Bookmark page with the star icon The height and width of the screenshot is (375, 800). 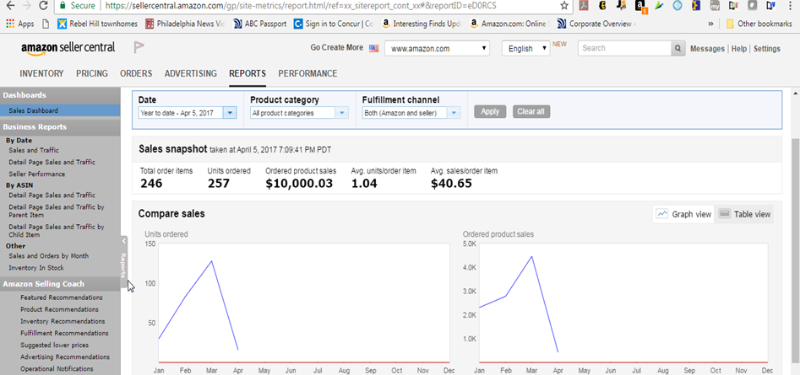[564, 6]
